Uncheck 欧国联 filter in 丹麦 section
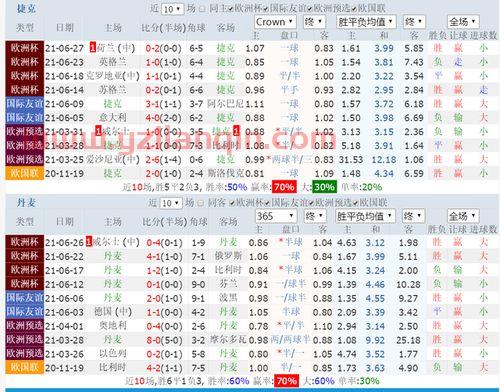The image size is (500, 392). tap(355, 203)
